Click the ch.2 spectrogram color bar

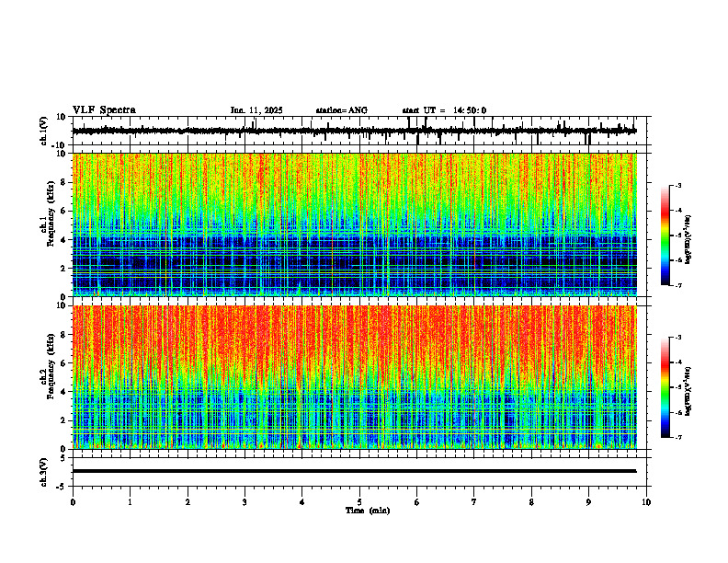coord(665,387)
